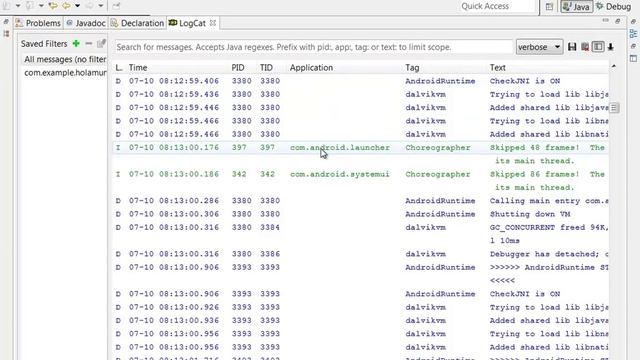The width and height of the screenshot is (640, 360).
Task: Click TID value 3384
Action: click(x=270, y=227)
